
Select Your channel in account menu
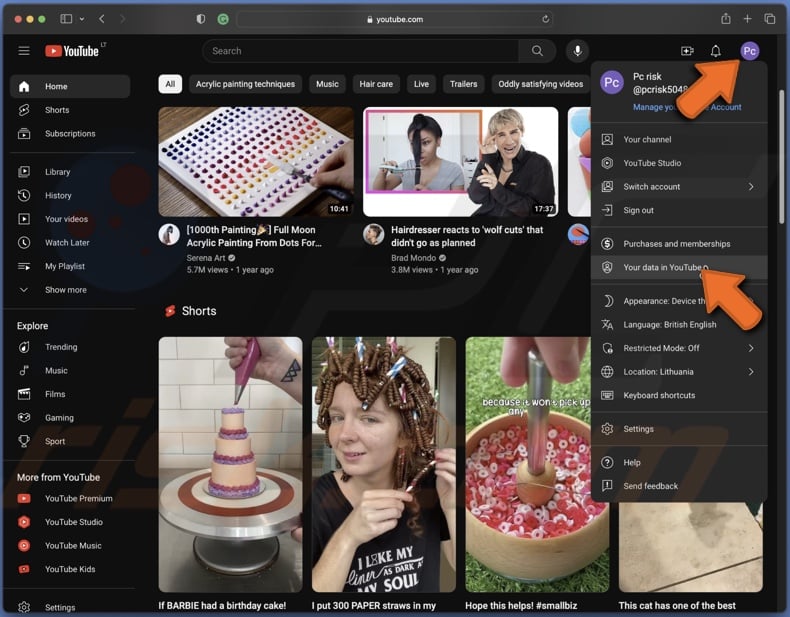click(x=679, y=140)
